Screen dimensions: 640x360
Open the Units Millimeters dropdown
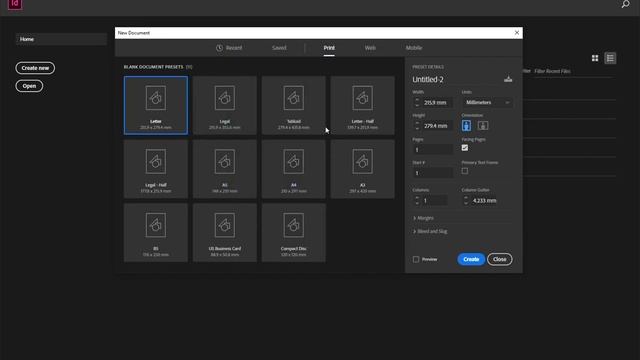487,102
